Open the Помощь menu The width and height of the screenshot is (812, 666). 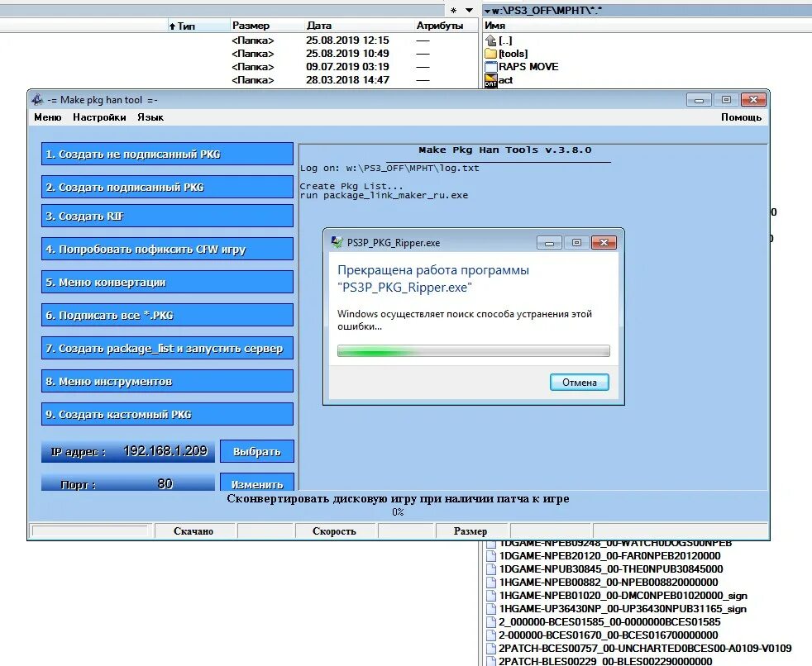click(x=741, y=117)
